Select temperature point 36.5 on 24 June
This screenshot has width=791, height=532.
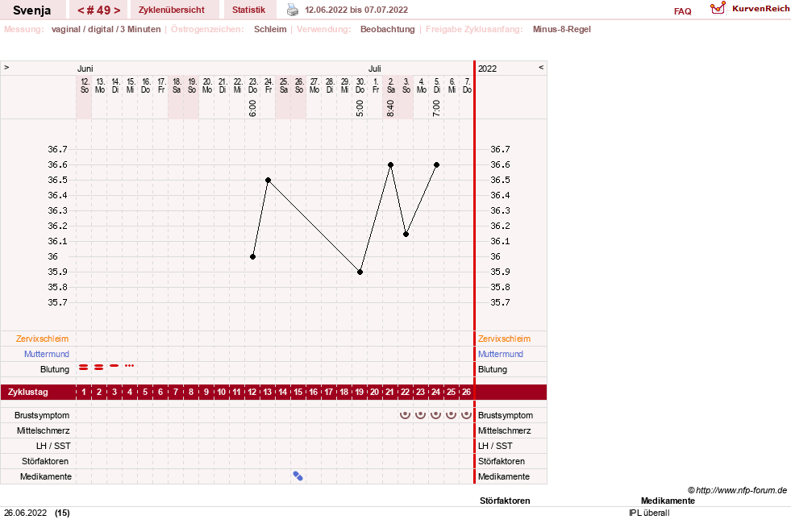[268, 180]
